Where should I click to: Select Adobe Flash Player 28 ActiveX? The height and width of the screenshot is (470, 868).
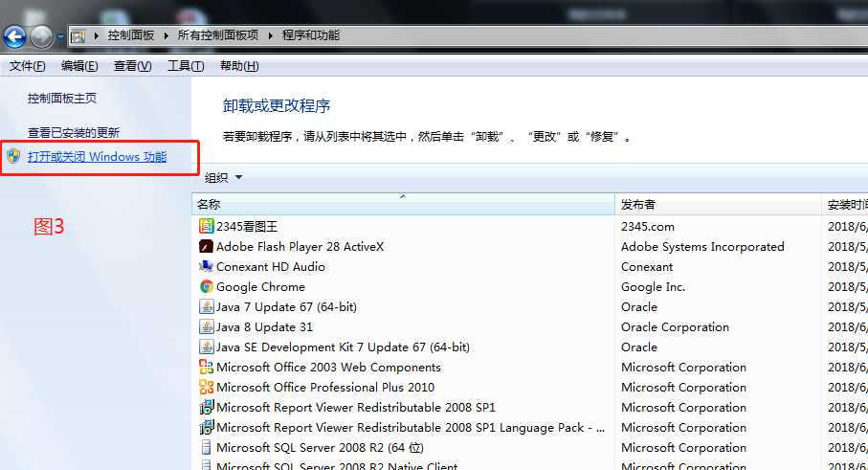click(300, 246)
